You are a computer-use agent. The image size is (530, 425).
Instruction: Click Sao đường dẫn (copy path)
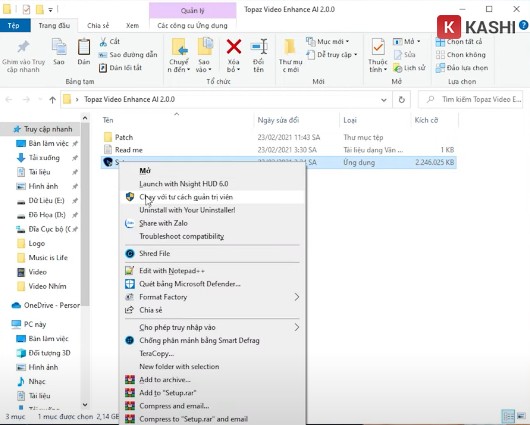click(128, 55)
